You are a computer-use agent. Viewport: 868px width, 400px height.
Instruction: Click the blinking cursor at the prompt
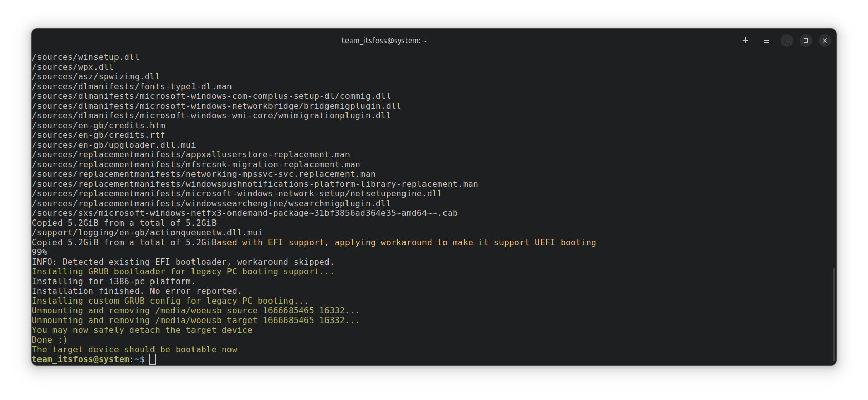point(152,359)
